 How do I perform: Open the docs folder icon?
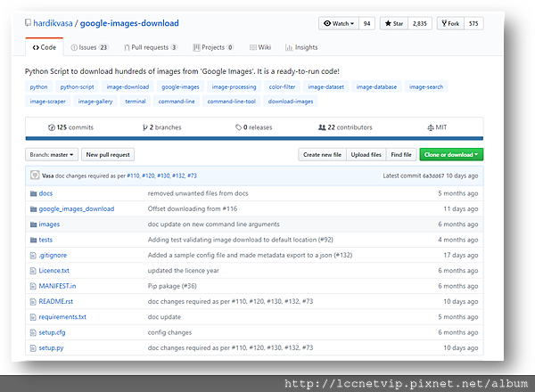point(33,193)
